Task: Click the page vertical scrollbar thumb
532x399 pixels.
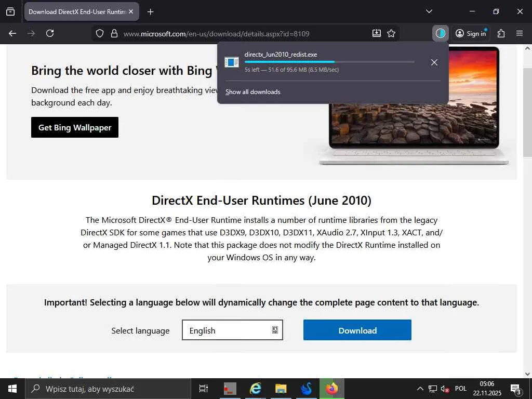Action: click(527, 112)
